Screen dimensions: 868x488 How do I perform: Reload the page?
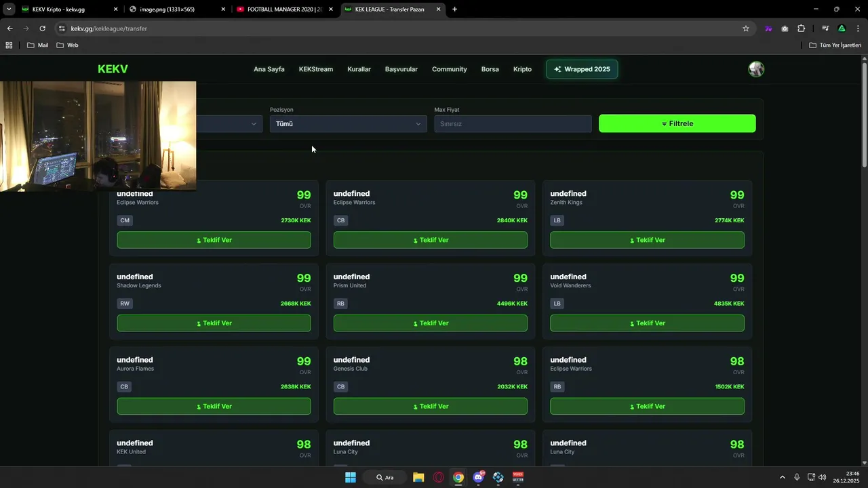click(x=42, y=28)
